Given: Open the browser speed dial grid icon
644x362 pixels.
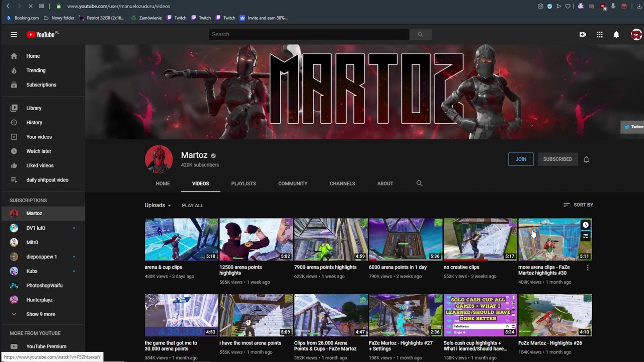Looking at the screenshot, I should pyautogui.click(x=42, y=6).
